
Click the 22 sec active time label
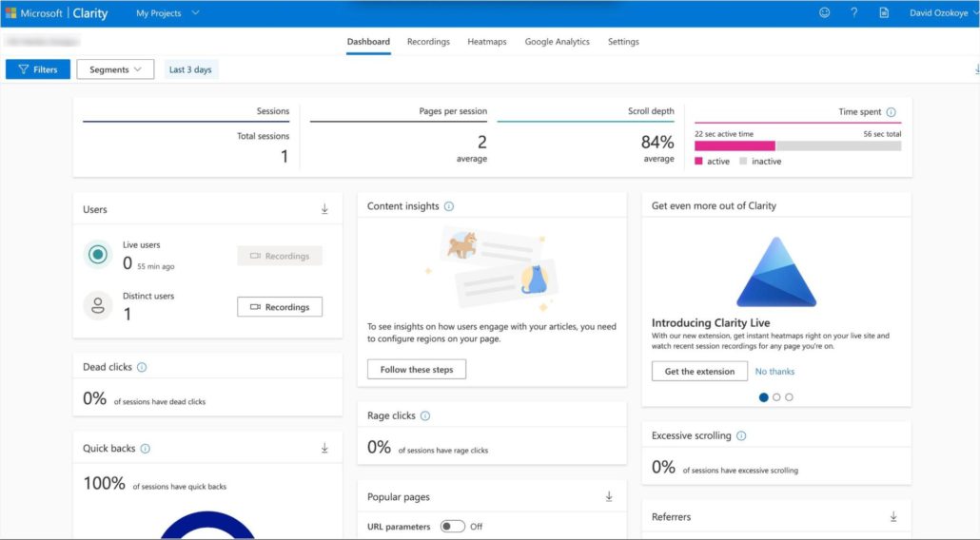pos(724,134)
